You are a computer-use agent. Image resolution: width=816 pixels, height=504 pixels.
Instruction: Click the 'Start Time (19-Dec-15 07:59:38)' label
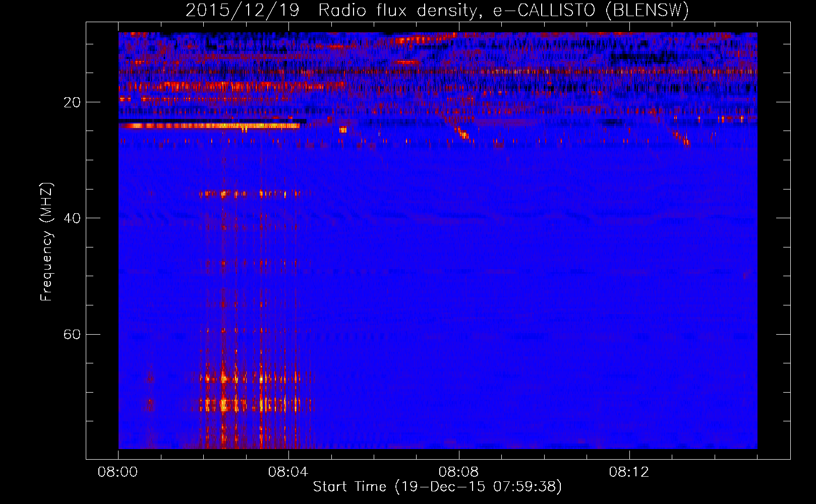click(x=437, y=487)
